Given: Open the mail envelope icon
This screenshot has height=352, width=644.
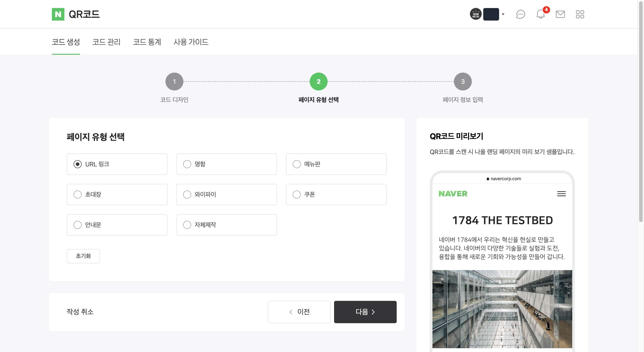Looking at the screenshot, I should point(560,14).
